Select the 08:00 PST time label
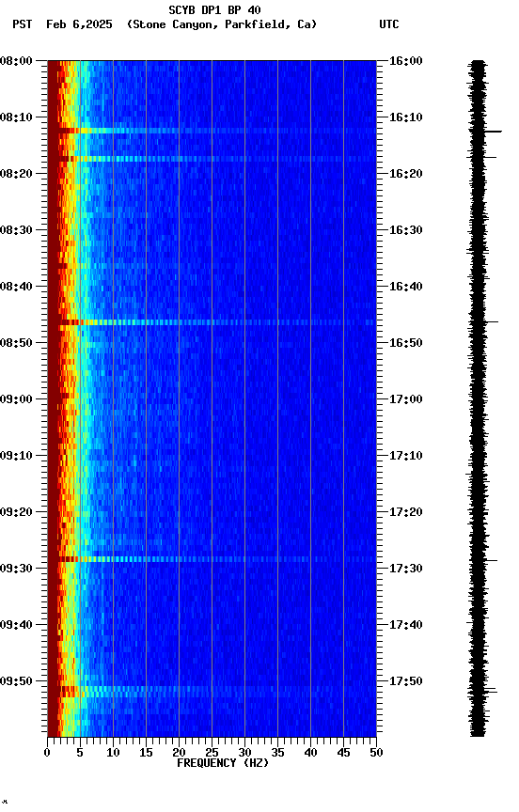The image size is (519, 812). [x=16, y=61]
